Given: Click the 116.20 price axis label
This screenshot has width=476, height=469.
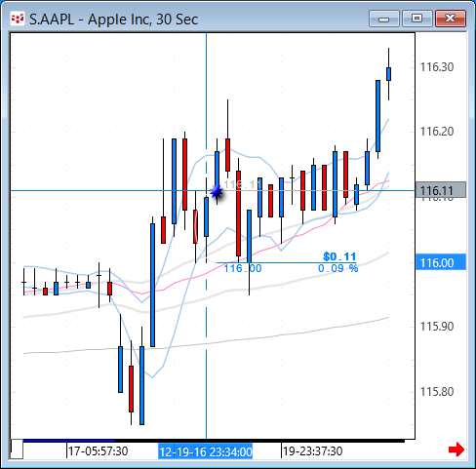Looking at the screenshot, I should click(437, 132).
